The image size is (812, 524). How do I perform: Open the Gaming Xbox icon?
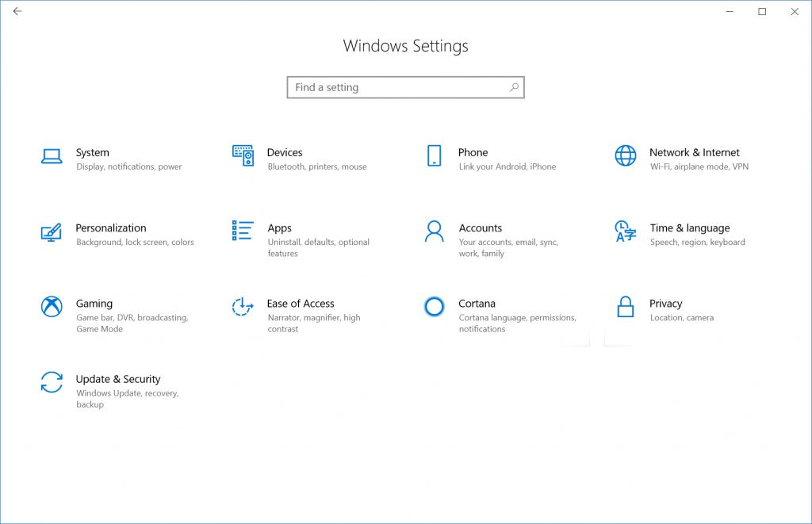pyautogui.click(x=52, y=307)
